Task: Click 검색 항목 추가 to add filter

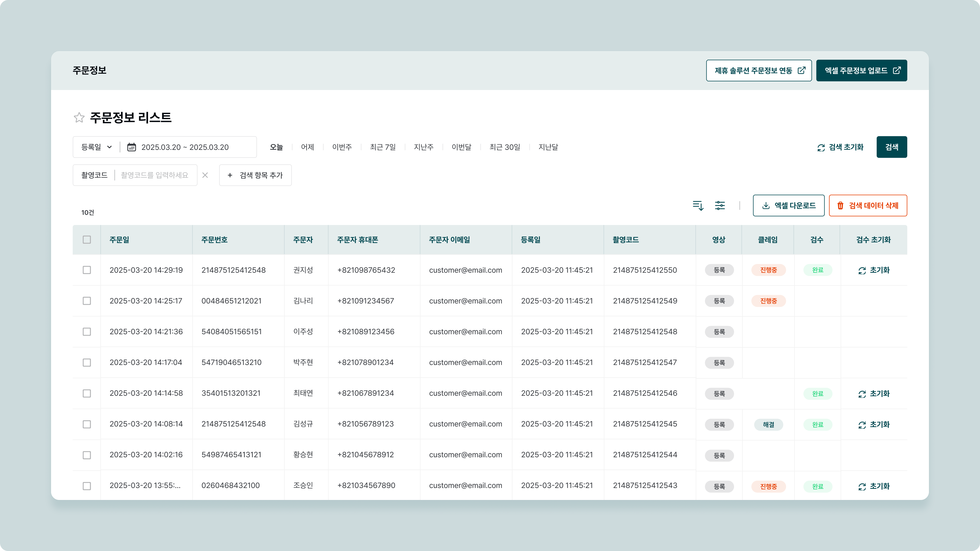Action: [x=255, y=175]
